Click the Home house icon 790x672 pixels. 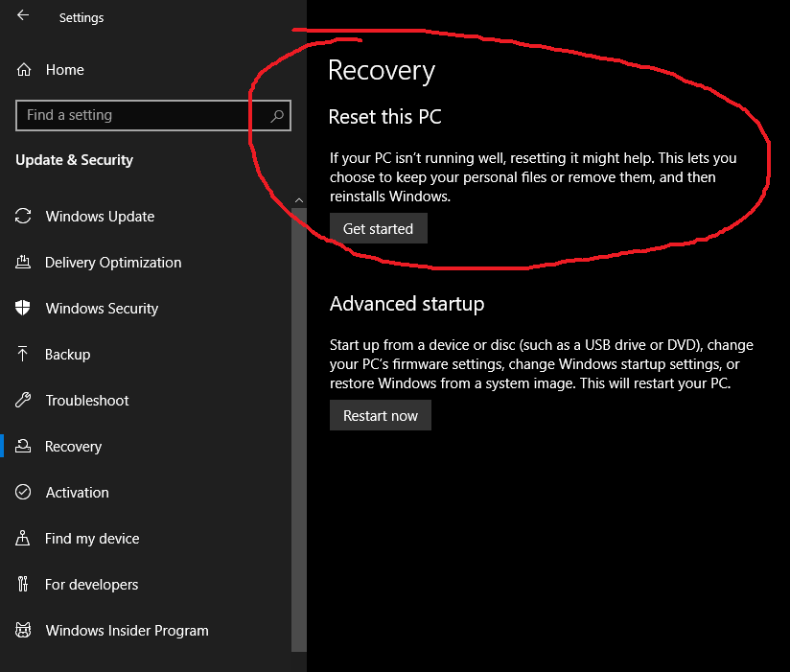[24, 70]
